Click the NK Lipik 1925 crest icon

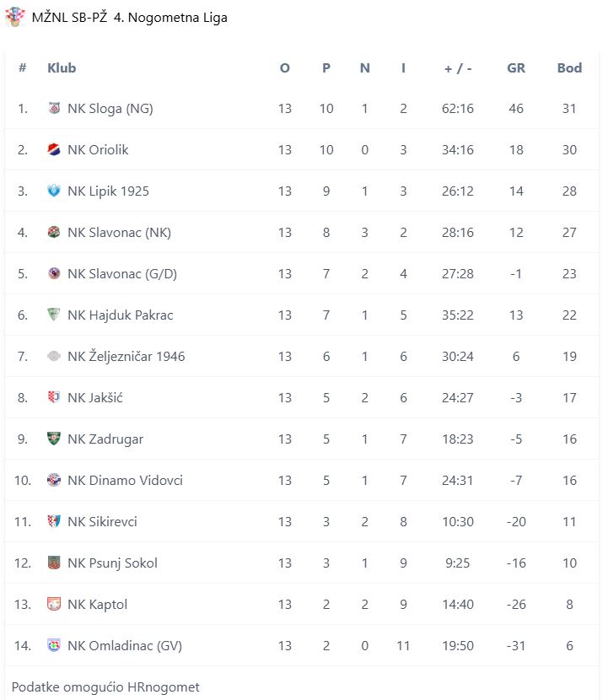pos(55,191)
